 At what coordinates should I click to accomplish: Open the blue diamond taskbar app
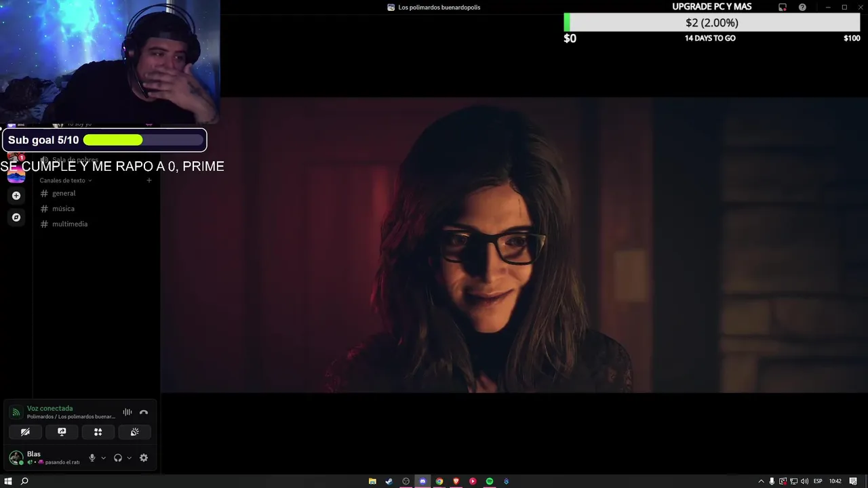pyautogui.click(x=506, y=481)
